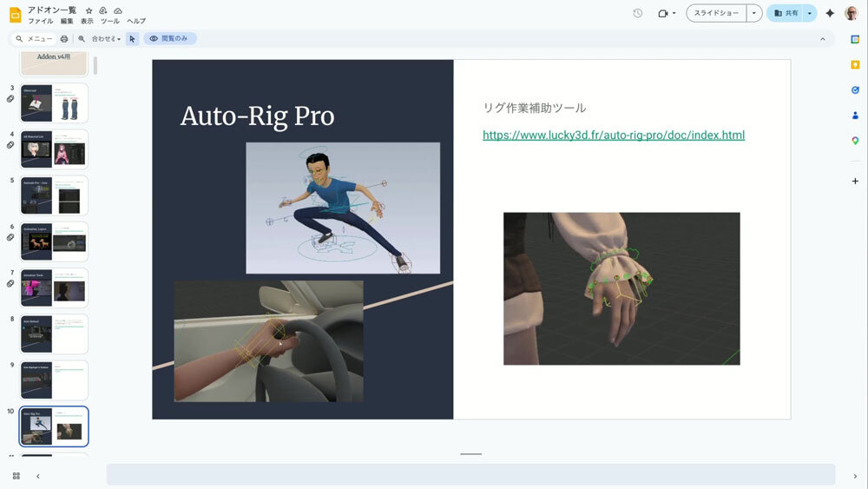Open Google Tasks side panel
868x489 pixels.
coord(855,89)
